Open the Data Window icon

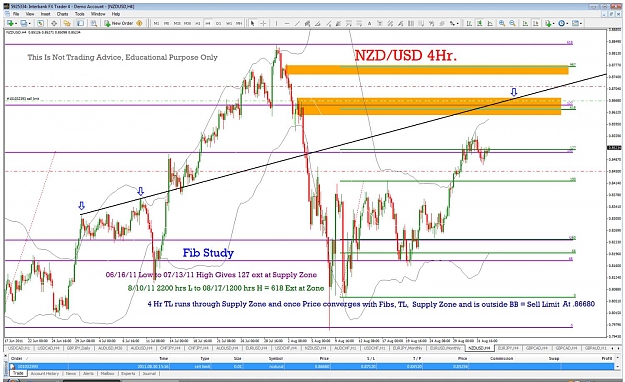pos(54,24)
